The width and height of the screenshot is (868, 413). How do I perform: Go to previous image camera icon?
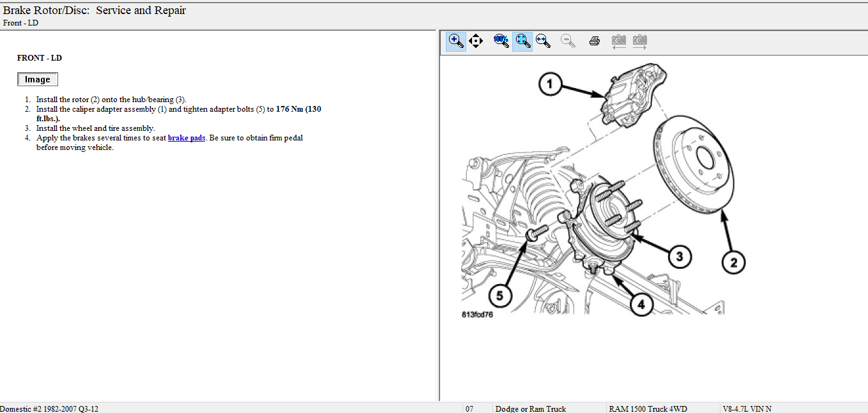click(x=618, y=41)
